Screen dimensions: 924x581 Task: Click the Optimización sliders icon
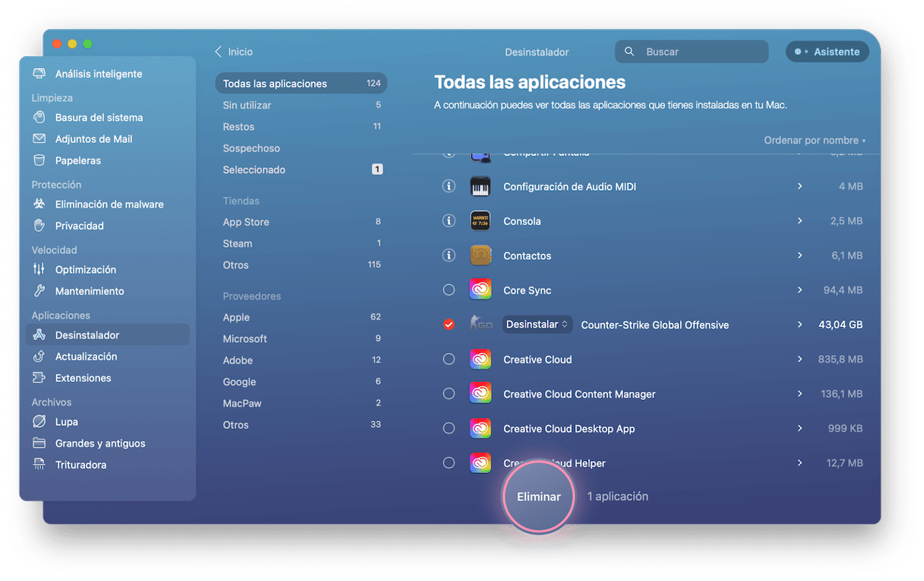coord(40,269)
